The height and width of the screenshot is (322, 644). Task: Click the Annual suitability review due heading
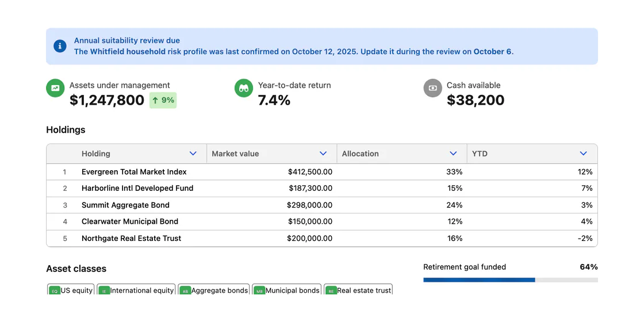[x=127, y=41]
